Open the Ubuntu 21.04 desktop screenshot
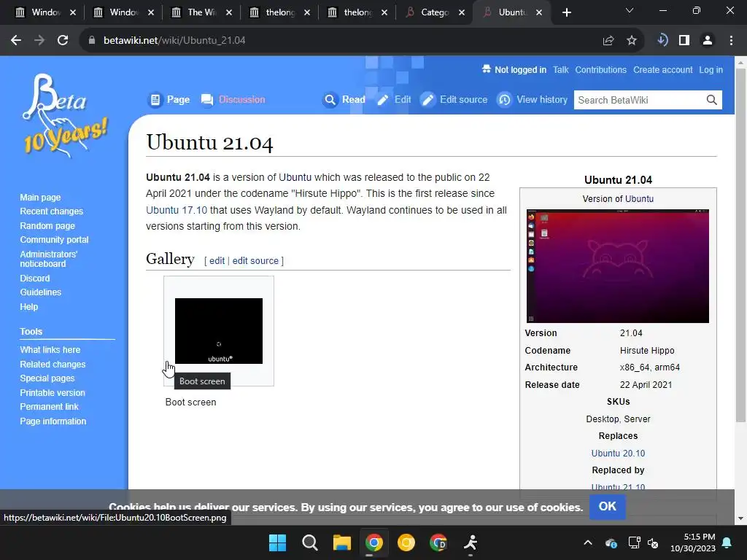Image resolution: width=747 pixels, height=560 pixels. [x=617, y=266]
